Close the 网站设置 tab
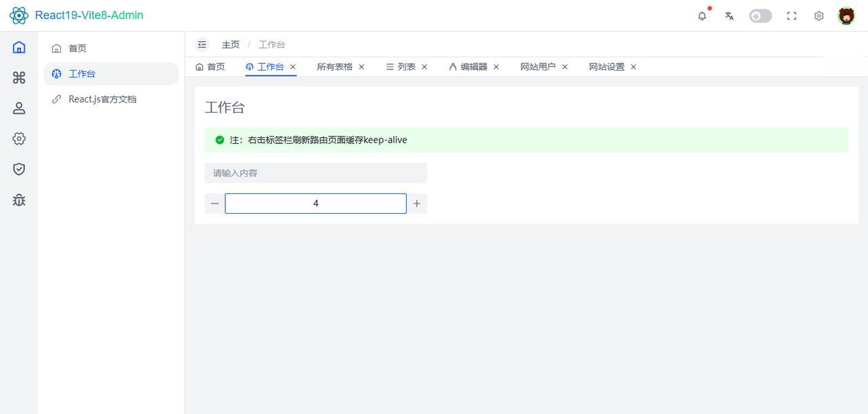Screen dimensions: 868x414 633,67
